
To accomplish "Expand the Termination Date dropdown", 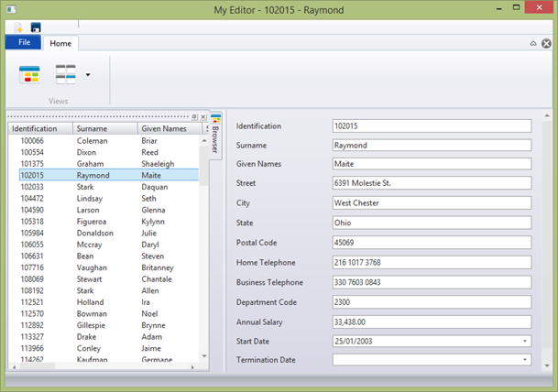I will [525, 360].
